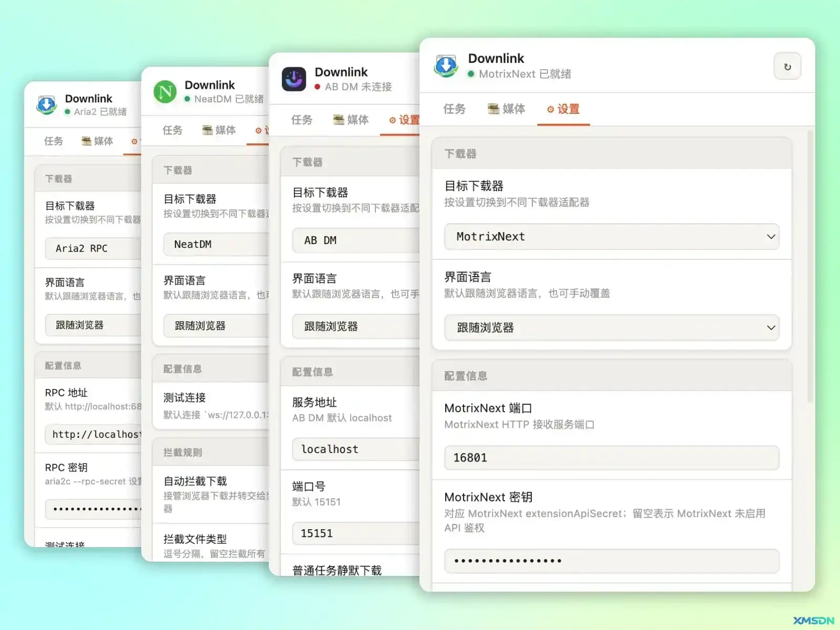Open 任务 tab in Aria2 window
This screenshot has width=840, height=630.
pyautogui.click(x=54, y=141)
